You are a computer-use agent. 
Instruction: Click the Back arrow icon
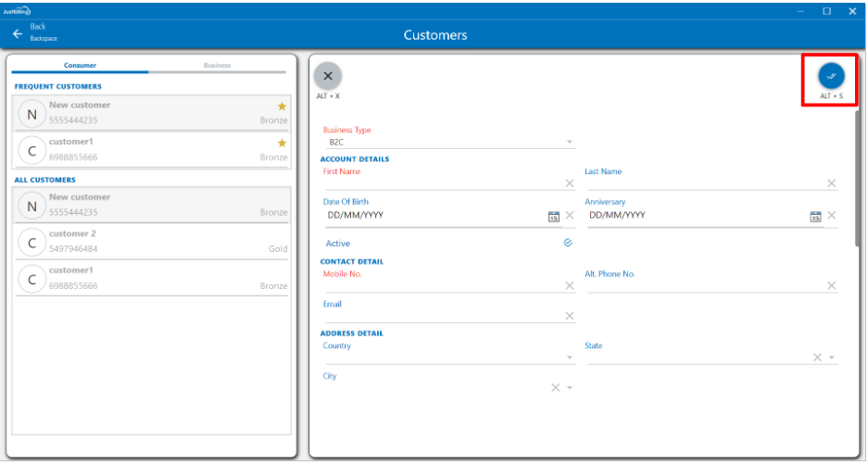point(17,33)
